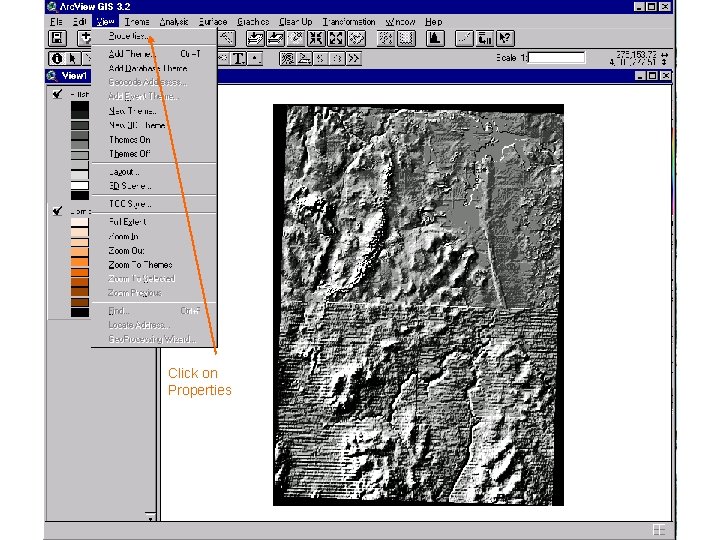Viewport: 720px width, 540px height.
Task: Click the coordinate readout 275,153.72
Action: point(636,54)
